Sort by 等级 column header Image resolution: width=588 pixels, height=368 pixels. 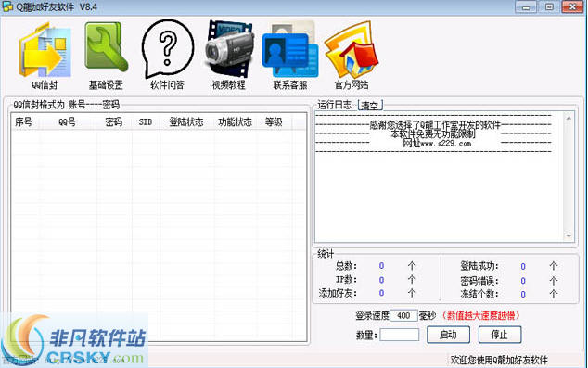point(274,121)
